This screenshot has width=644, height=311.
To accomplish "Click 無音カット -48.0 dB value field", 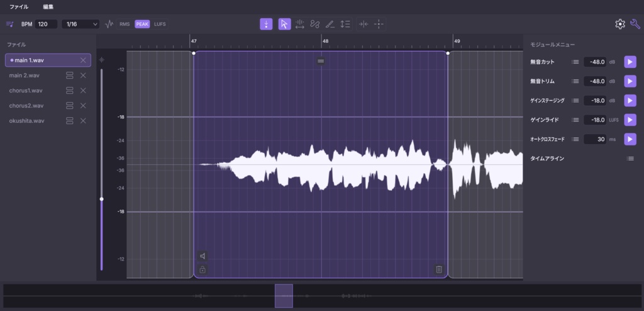I will 595,62.
